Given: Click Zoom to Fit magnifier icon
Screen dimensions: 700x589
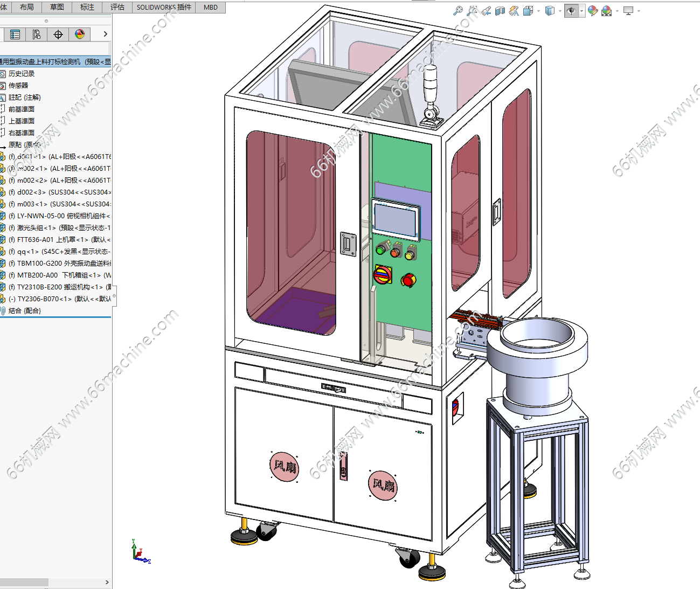Looking at the screenshot, I should click(458, 11).
